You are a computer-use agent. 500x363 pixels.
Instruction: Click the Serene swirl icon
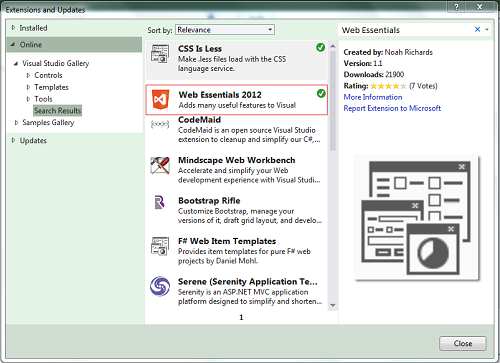pos(160,286)
